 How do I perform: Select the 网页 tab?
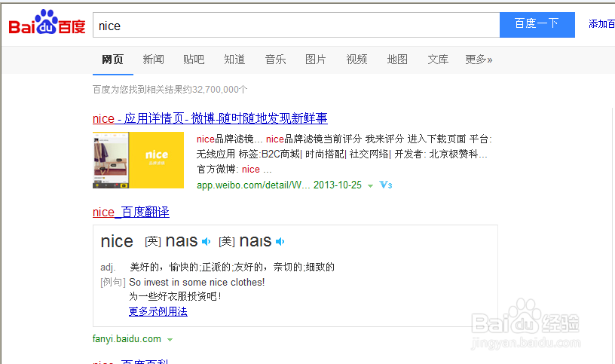[x=112, y=60]
